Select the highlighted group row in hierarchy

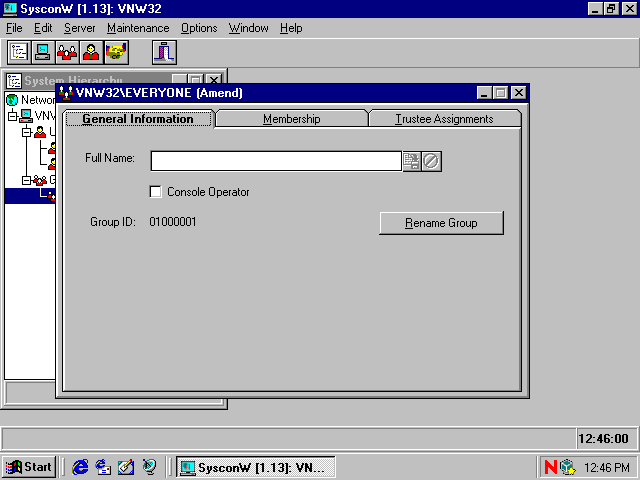(30, 196)
